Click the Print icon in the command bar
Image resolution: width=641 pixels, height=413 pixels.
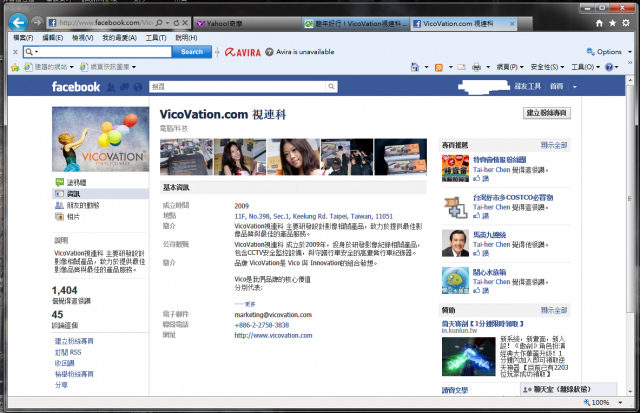tap(476, 67)
